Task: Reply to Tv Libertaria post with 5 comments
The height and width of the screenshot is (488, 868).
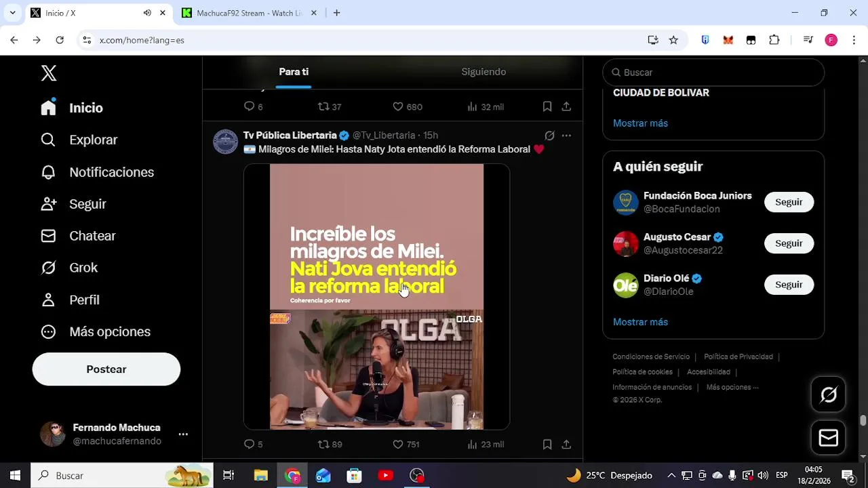Action: [253, 445]
